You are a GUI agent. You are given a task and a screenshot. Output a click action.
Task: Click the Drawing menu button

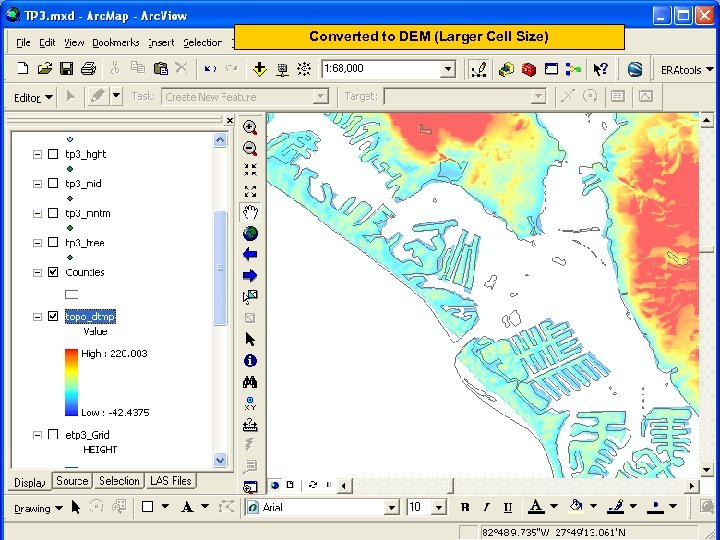37,508
